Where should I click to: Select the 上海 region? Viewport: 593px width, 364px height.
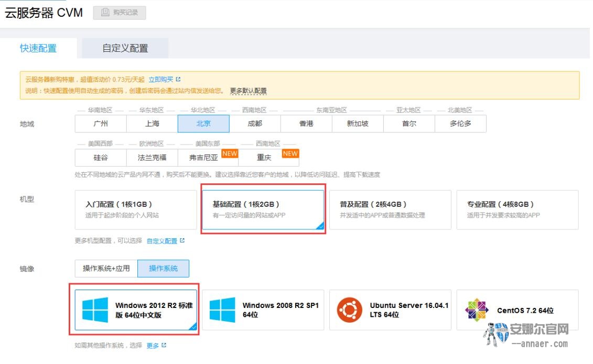pyautogui.click(x=152, y=124)
